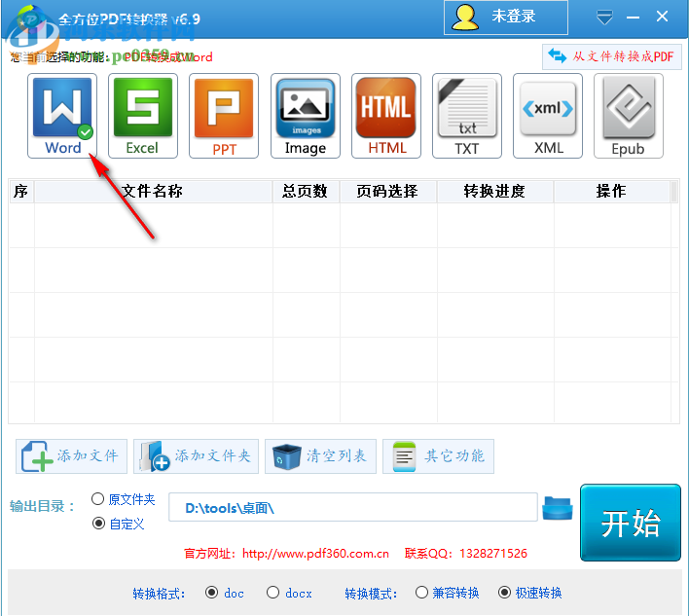Select the Word conversion icon
This screenshot has width=689, height=616.
point(62,116)
